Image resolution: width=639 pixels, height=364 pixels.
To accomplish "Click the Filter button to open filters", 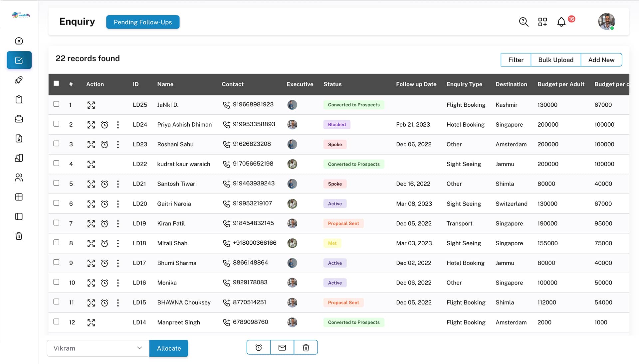I will coord(516,60).
